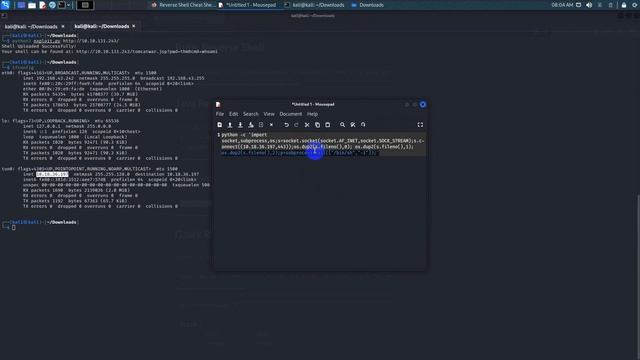Switch to the first kali@kali Downloads terminal tab
The image size is (640, 360).
[x=31, y=27]
